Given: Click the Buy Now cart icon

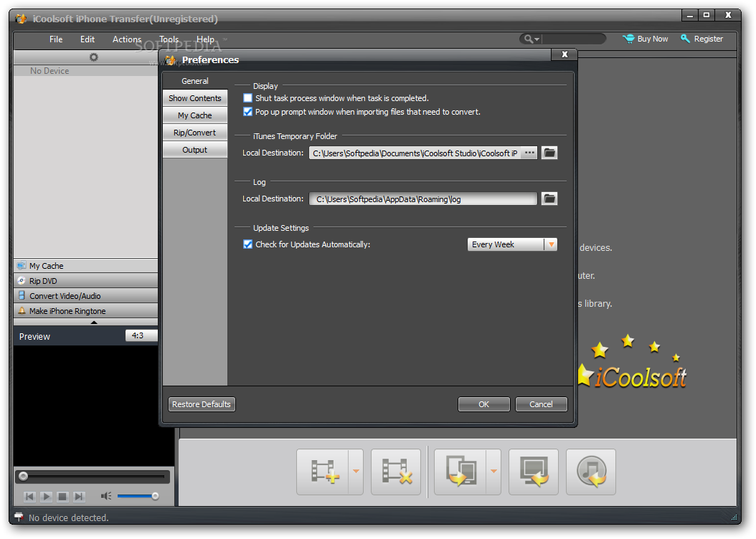Looking at the screenshot, I should coord(628,39).
